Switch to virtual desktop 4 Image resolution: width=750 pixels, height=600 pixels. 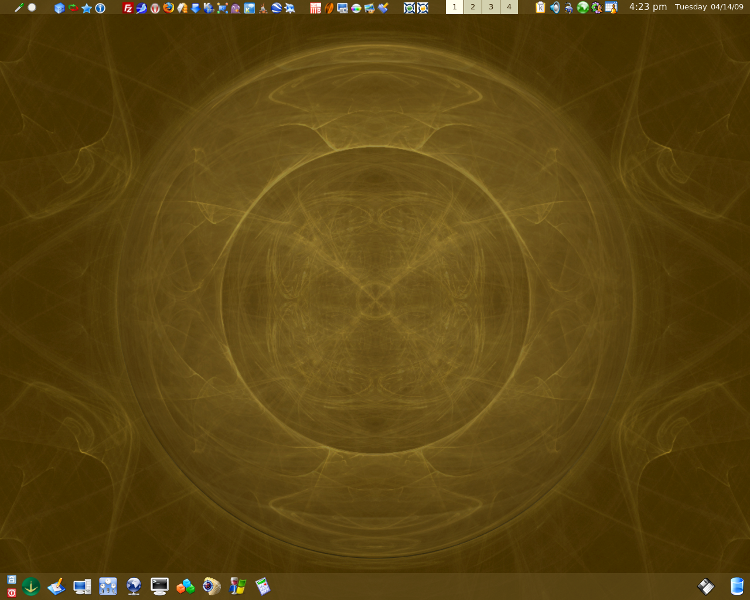(x=509, y=7)
